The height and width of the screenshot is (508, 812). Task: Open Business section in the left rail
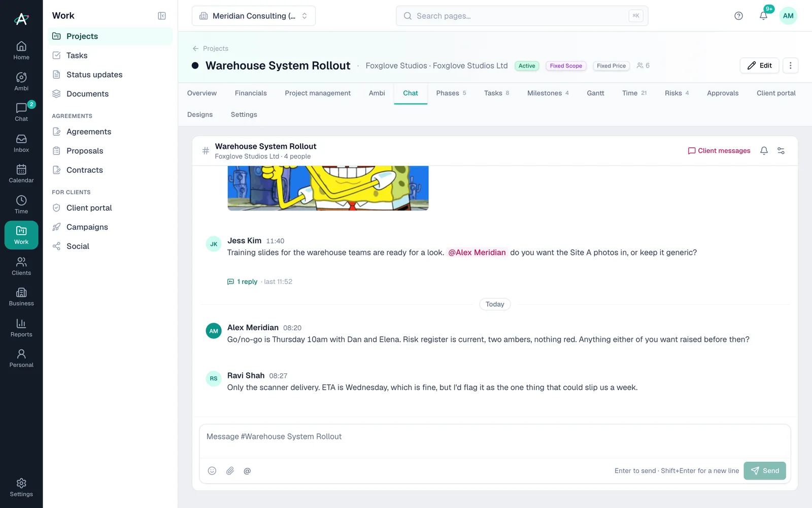(21, 296)
